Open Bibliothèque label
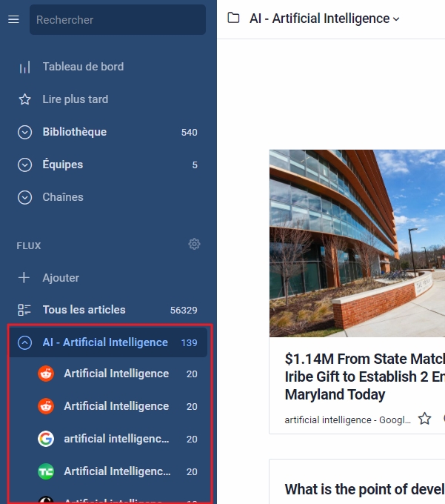Image resolution: width=445 pixels, height=504 pixels. (x=75, y=132)
